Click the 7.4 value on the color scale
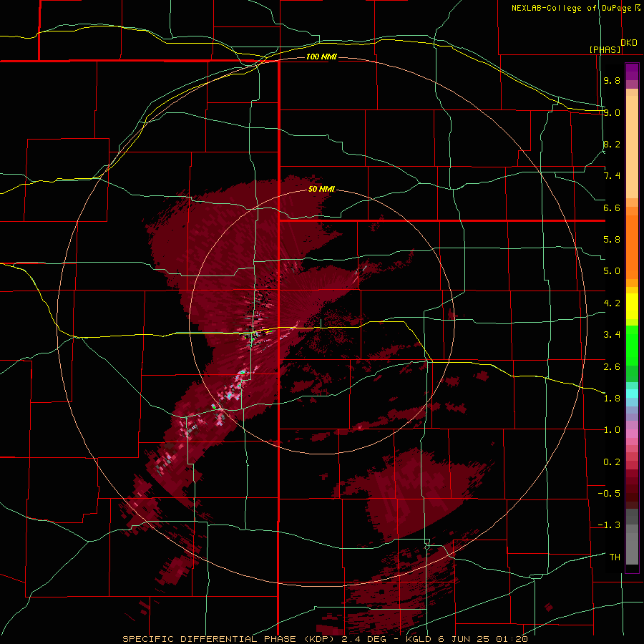Image resolution: width=644 pixels, height=644 pixels. (x=612, y=176)
